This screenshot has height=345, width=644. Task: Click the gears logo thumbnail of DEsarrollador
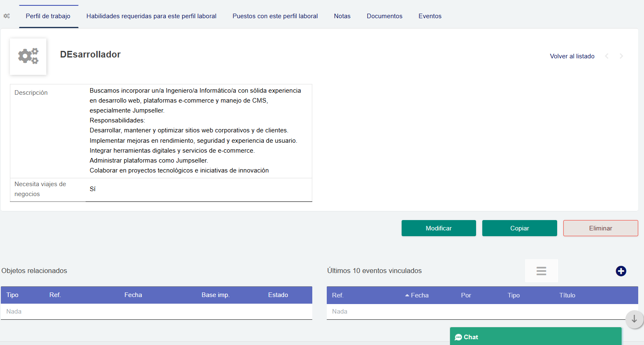(x=28, y=56)
